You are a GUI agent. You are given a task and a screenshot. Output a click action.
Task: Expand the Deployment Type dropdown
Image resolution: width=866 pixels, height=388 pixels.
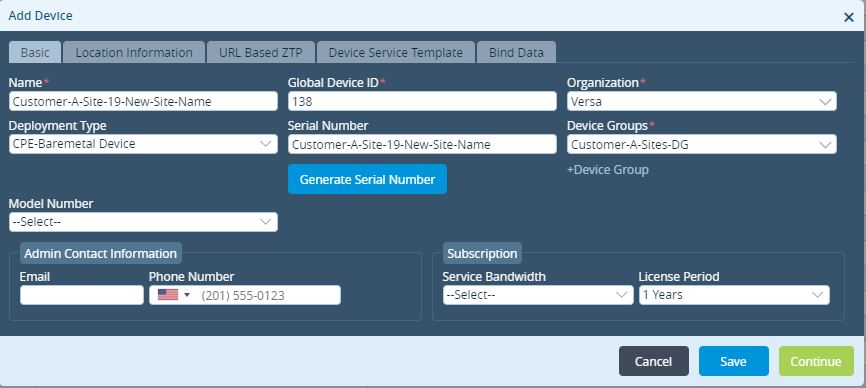tap(143, 144)
